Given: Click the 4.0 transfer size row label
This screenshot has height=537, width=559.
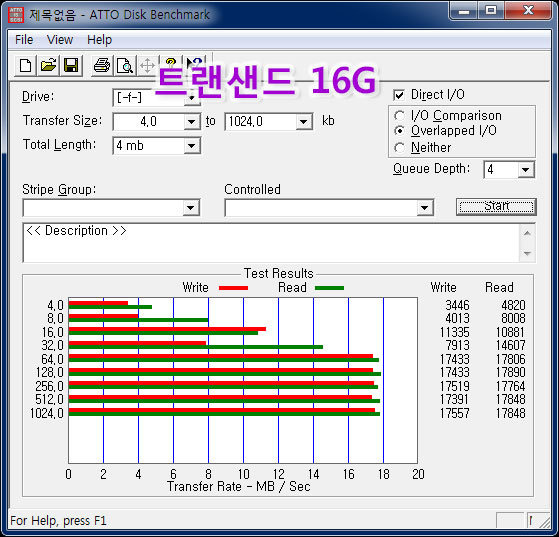Looking at the screenshot, I should tap(55, 305).
